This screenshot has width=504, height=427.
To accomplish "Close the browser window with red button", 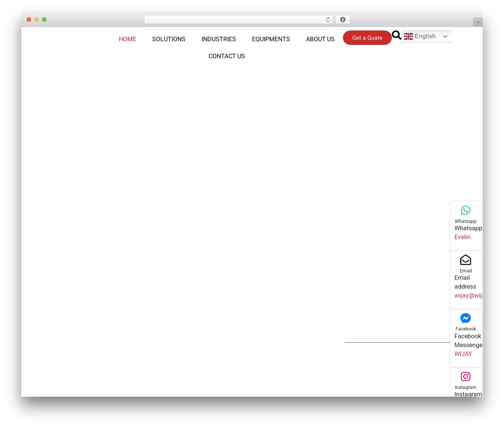I will tap(29, 20).
